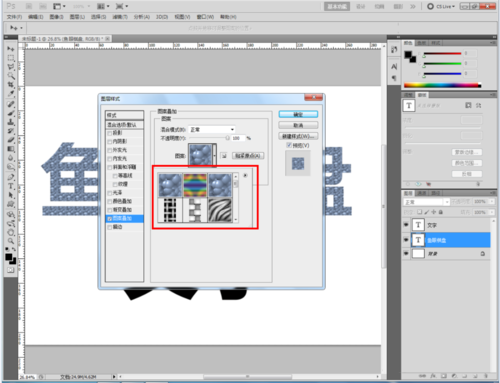The width and height of the screenshot is (500, 383).
Task: Open the 混合模式 blend mode dropdown
Action: pyautogui.click(x=212, y=129)
